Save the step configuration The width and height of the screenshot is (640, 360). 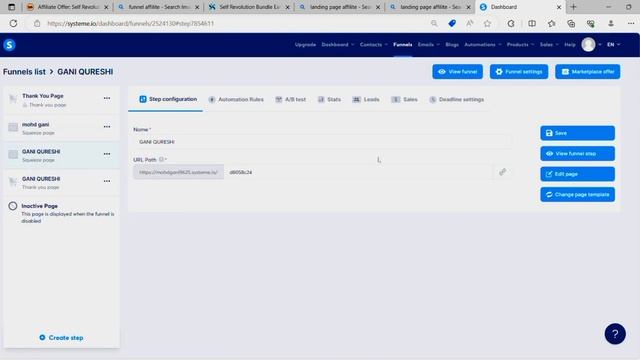(577, 133)
